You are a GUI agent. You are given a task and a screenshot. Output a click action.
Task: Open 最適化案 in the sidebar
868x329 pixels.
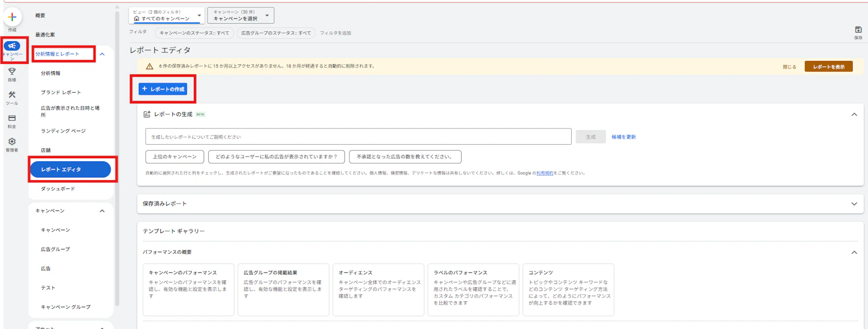45,35
